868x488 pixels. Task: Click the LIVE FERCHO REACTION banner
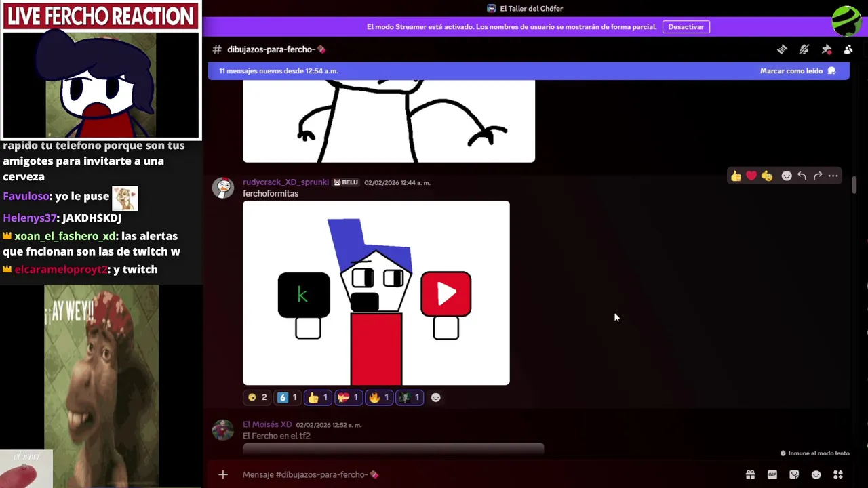click(101, 16)
